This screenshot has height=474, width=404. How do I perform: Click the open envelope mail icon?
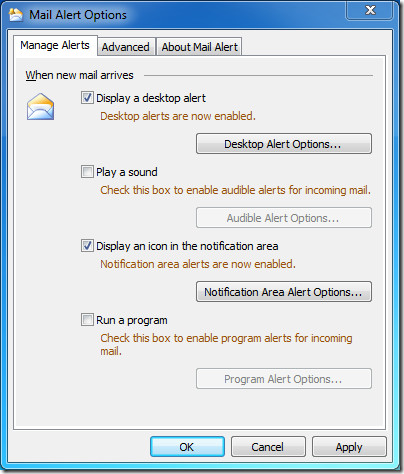pos(40,107)
